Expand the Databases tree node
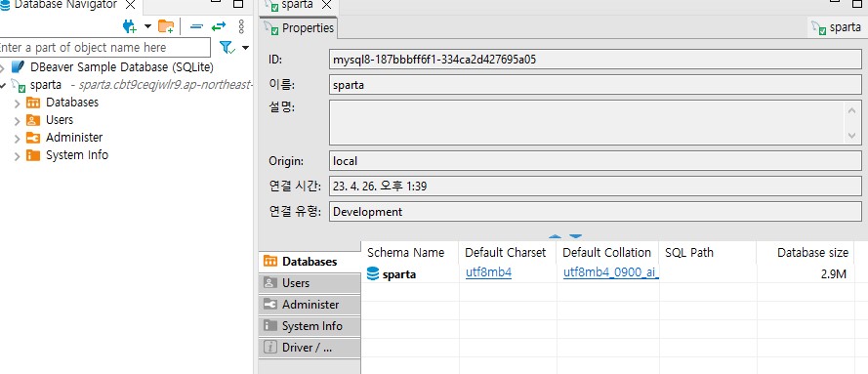Viewport: 868px width, 374px height. (18, 104)
